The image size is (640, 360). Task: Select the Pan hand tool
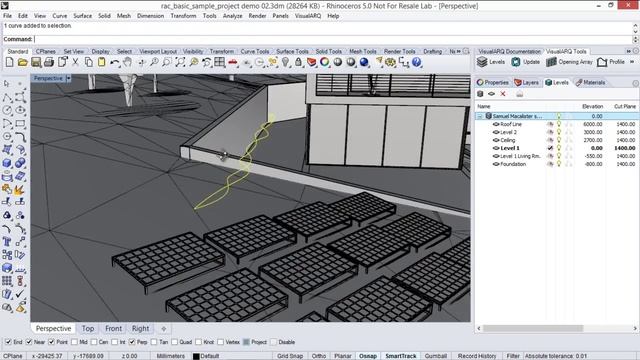(128, 62)
